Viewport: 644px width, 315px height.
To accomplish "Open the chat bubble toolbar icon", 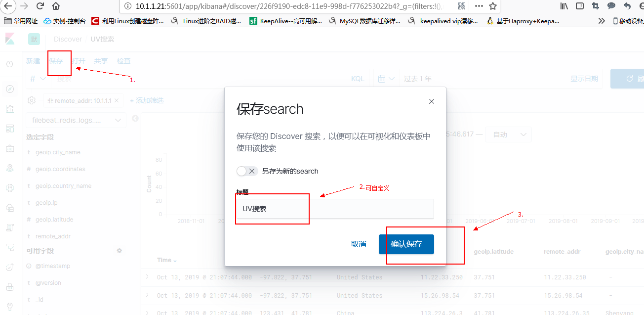I will click(611, 6).
